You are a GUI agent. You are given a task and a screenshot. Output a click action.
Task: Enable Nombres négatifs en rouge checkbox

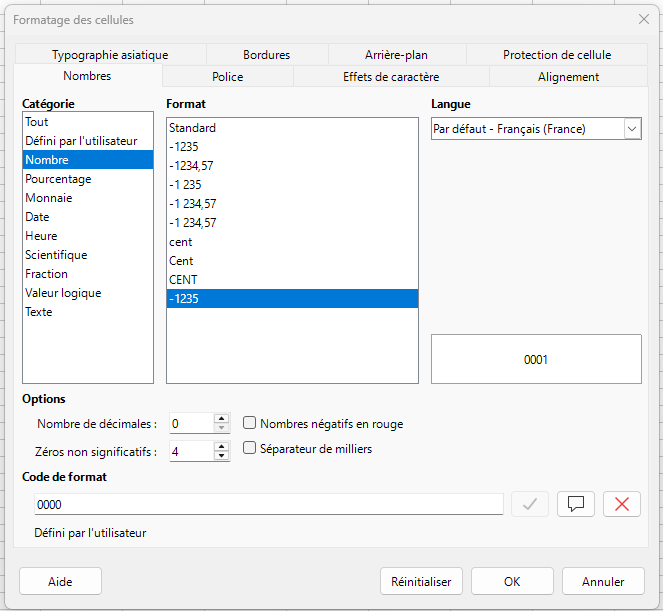click(x=250, y=424)
